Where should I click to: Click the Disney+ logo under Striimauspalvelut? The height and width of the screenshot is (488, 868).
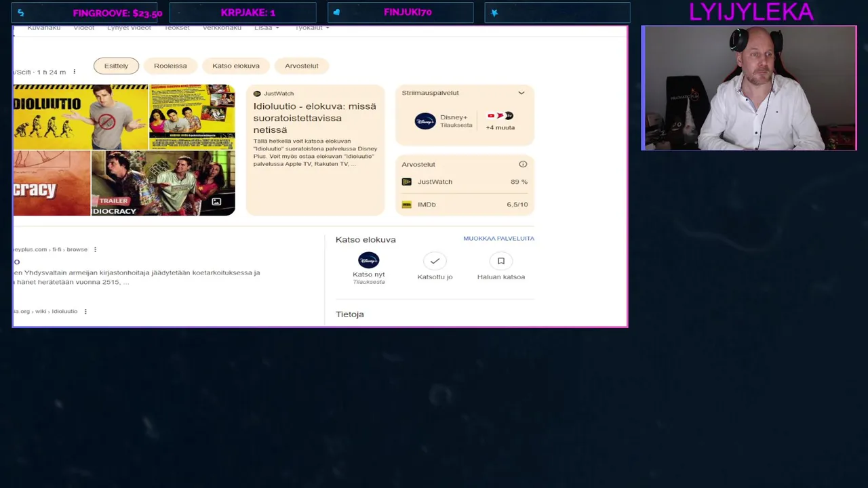click(425, 121)
